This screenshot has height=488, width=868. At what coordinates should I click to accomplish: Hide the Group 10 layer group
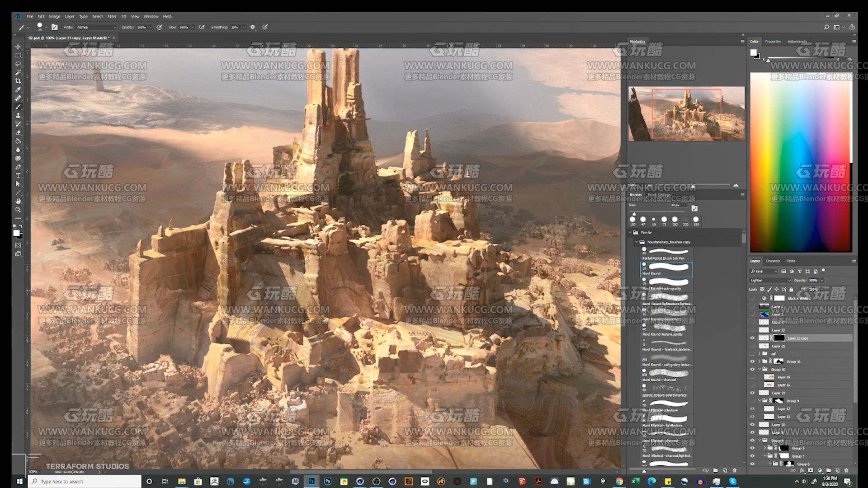(753, 369)
